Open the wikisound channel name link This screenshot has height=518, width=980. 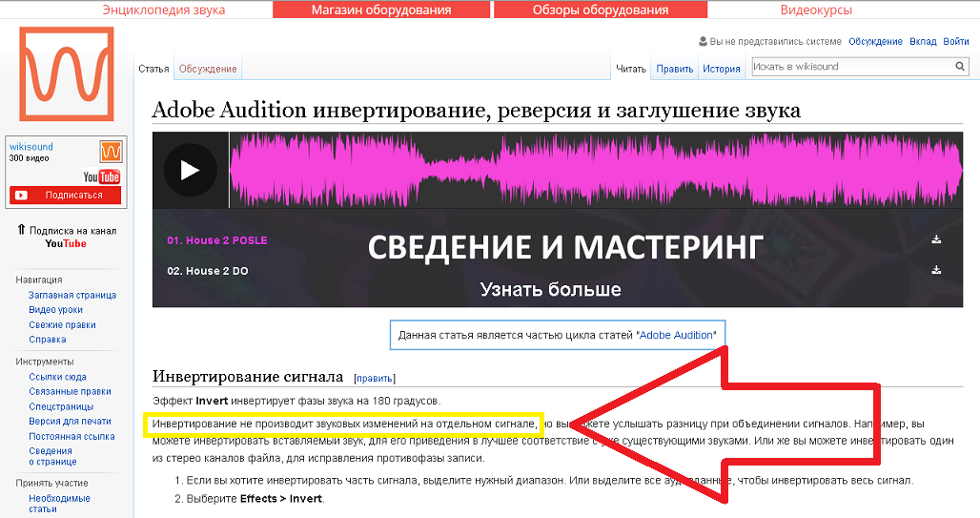tap(31, 146)
